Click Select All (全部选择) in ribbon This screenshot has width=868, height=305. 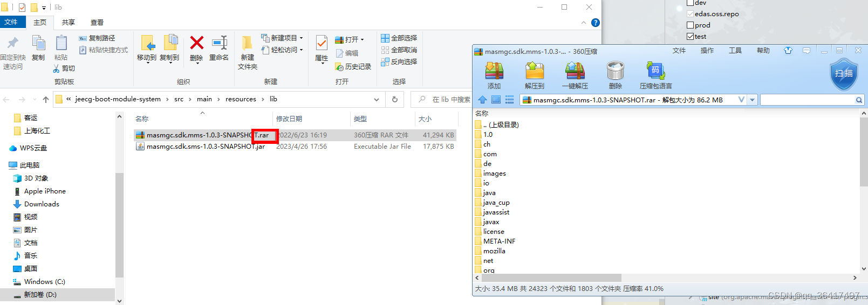[399, 38]
